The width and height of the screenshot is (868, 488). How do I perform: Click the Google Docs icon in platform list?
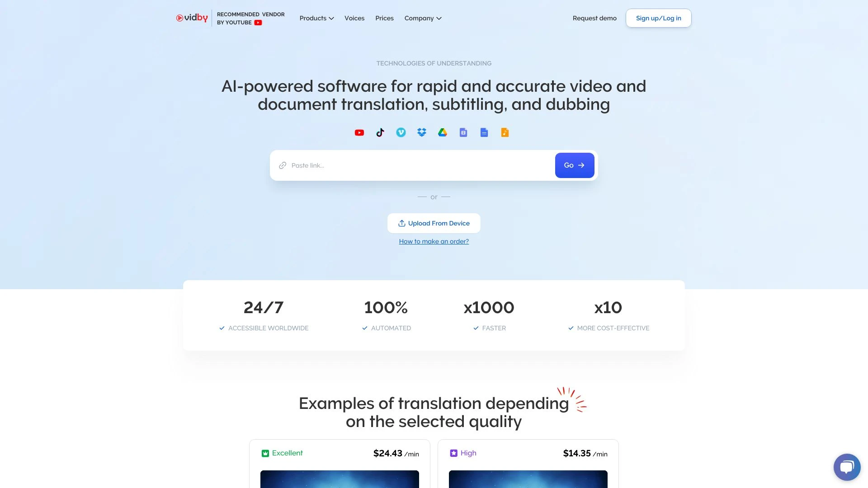click(x=484, y=132)
